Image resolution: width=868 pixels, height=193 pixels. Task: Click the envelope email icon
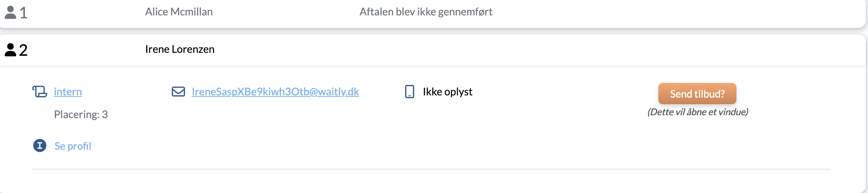(179, 91)
